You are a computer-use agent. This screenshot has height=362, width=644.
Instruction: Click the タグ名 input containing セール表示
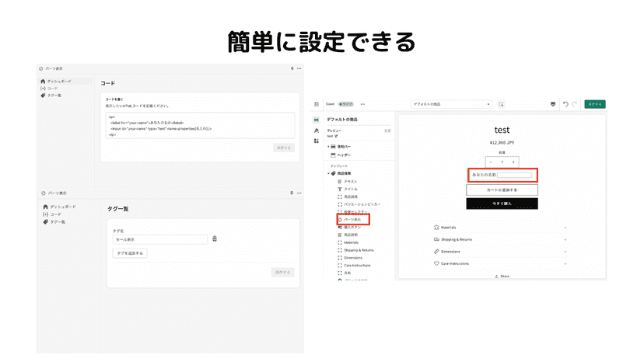[x=160, y=239]
